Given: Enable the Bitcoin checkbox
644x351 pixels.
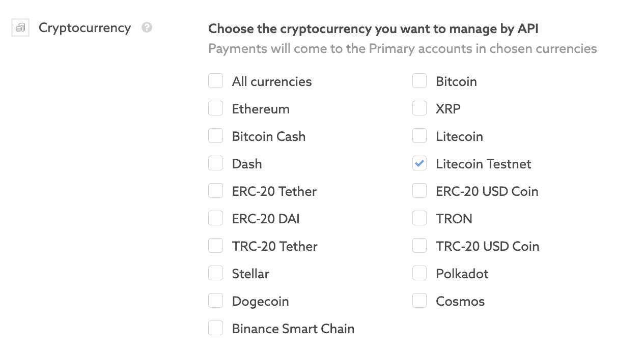Looking at the screenshot, I should 419,81.
